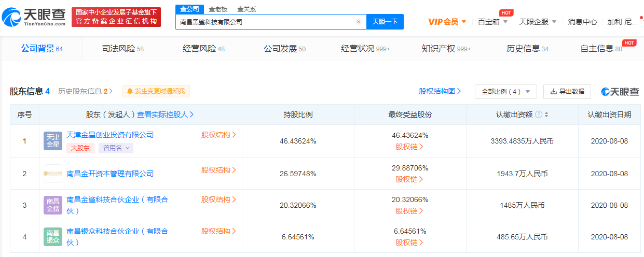Click the 天眼查 logo at table's right
Image resolution: width=644 pixels, height=257 pixels.
tap(620, 92)
